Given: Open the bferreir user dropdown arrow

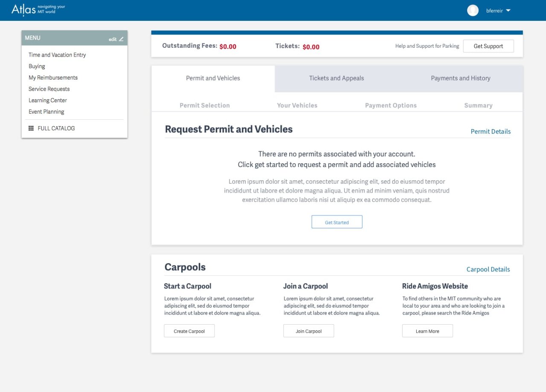Looking at the screenshot, I should 508,11.
